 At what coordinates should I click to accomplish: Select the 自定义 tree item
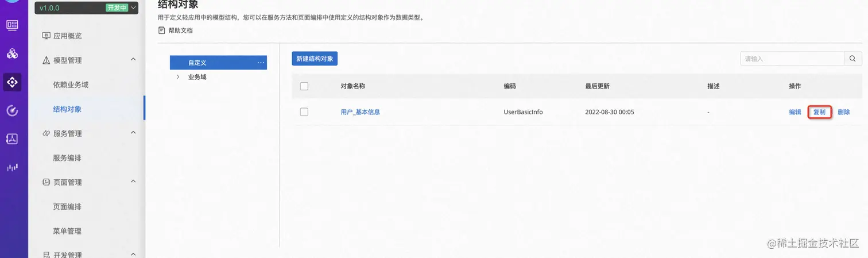[218, 63]
